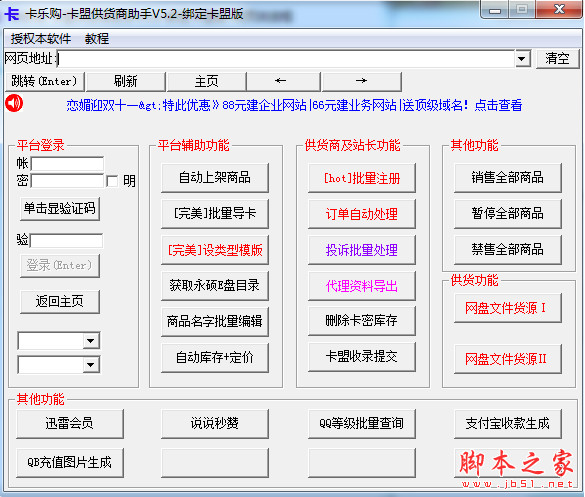Click [完美]批量导卡 button
This screenshot has height=497, width=585.
[215, 213]
